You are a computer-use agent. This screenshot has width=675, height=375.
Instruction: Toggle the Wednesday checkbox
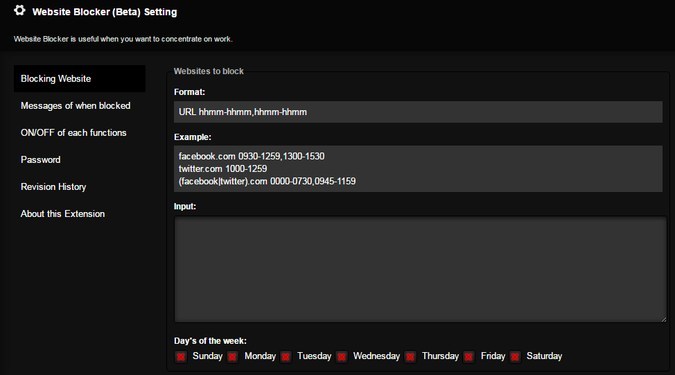pos(342,357)
